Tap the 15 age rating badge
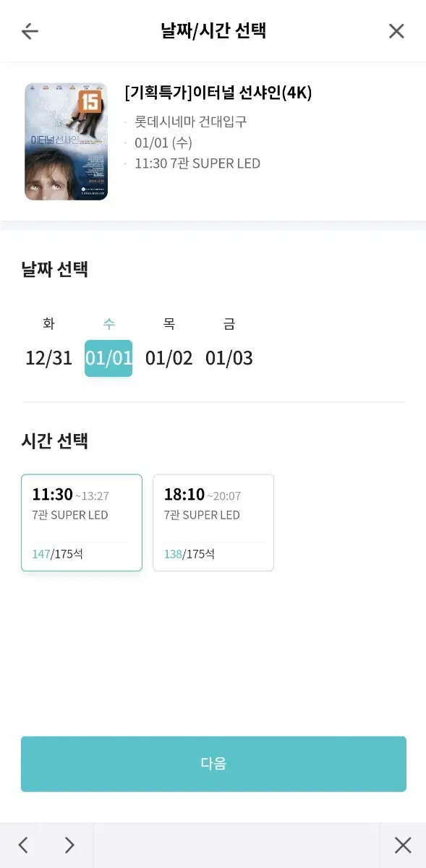The image size is (426, 868). pos(90,101)
